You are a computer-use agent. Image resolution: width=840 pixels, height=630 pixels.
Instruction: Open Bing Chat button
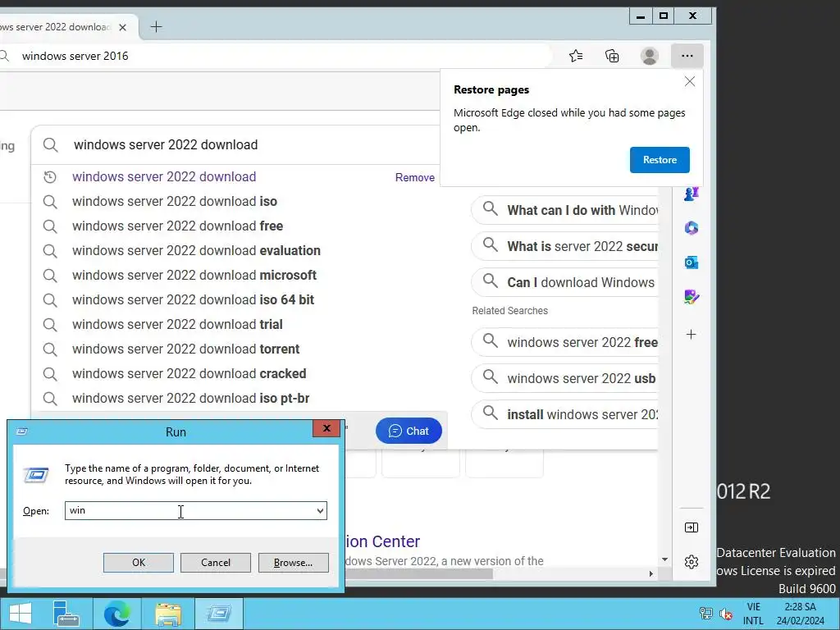click(x=409, y=431)
